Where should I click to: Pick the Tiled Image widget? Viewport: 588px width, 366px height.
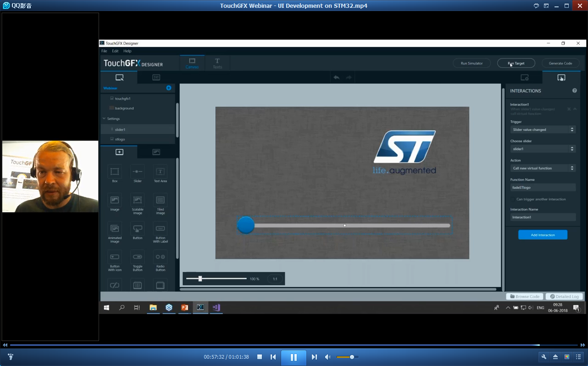click(160, 204)
